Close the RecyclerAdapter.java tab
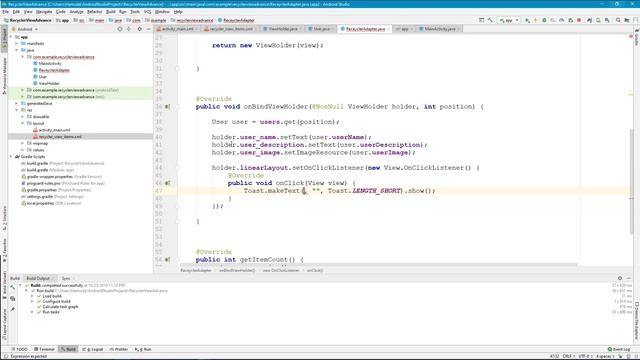The image size is (640, 360). pyautogui.click(x=389, y=29)
